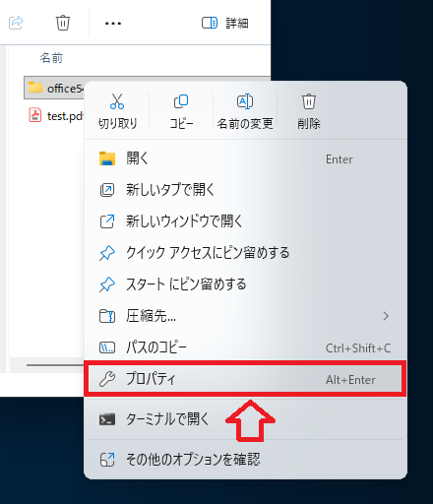Click the Copy (コピー) icon
The image size is (433, 504).
pyautogui.click(x=181, y=101)
